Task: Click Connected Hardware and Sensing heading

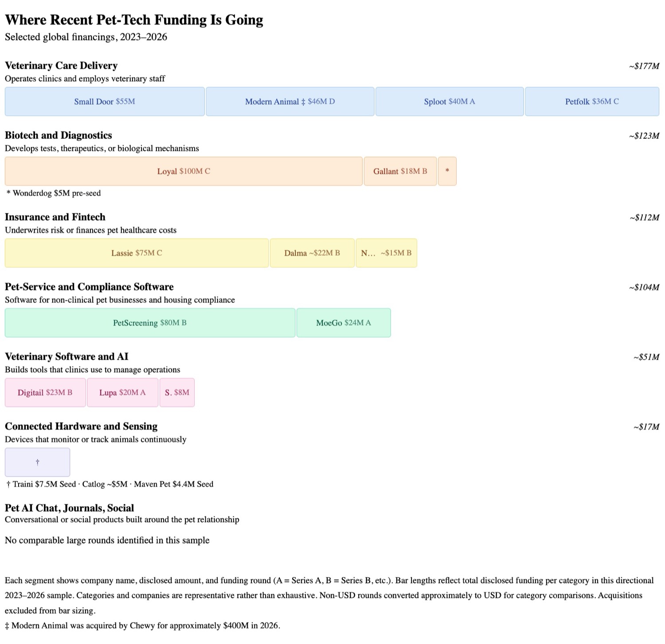Action: 81,426
